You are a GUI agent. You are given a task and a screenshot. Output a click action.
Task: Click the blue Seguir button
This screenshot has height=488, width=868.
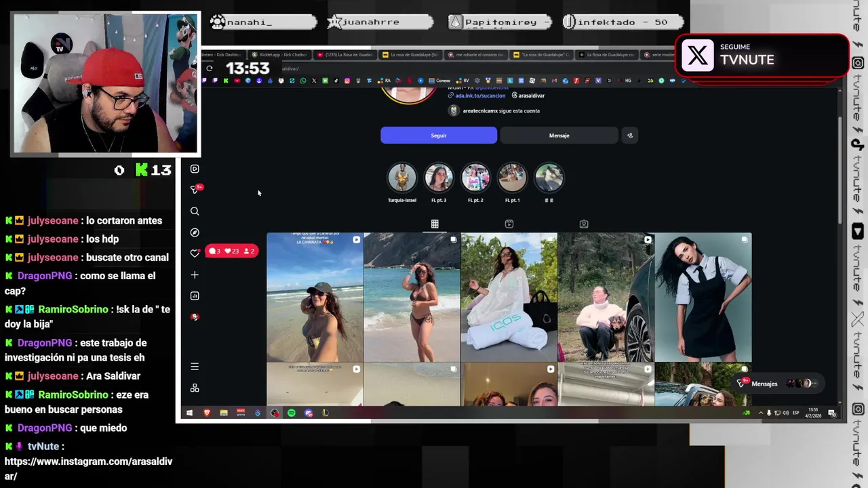click(x=439, y=136)
